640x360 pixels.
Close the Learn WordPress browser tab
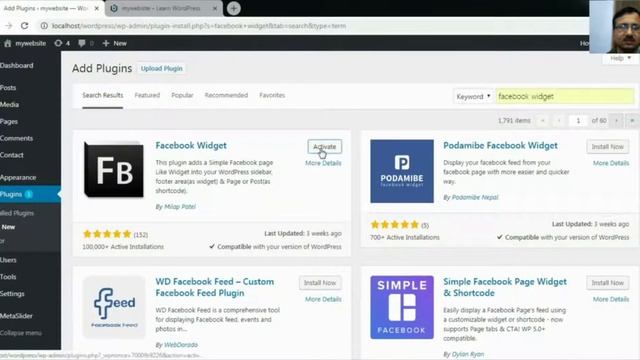[215, 8]
